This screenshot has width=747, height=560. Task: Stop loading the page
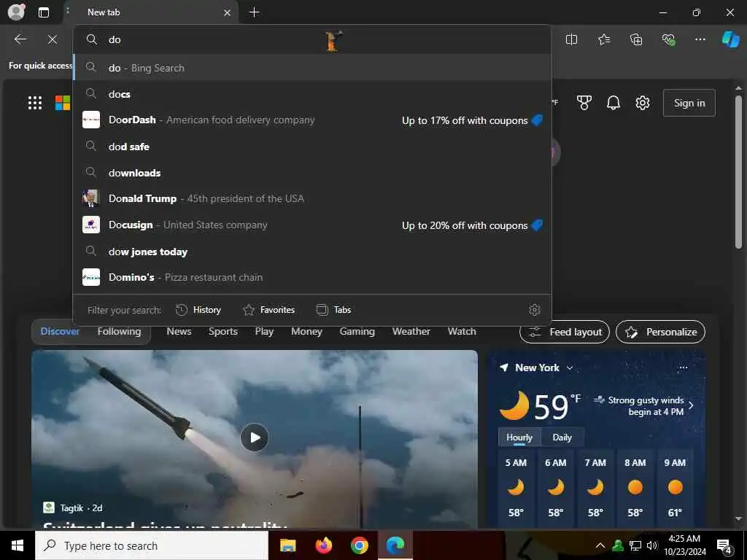[53, 39]
